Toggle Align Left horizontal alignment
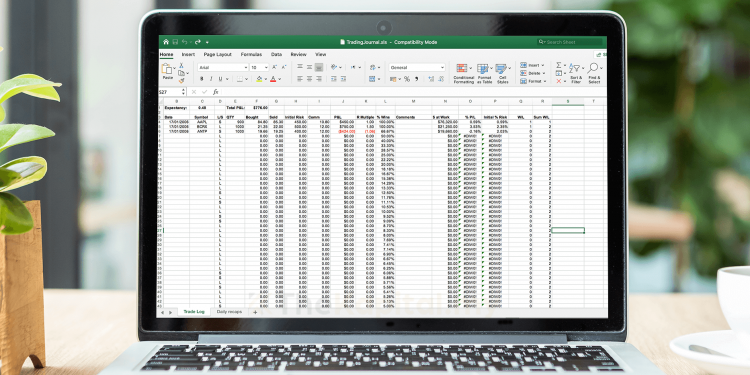 (300, 79)
